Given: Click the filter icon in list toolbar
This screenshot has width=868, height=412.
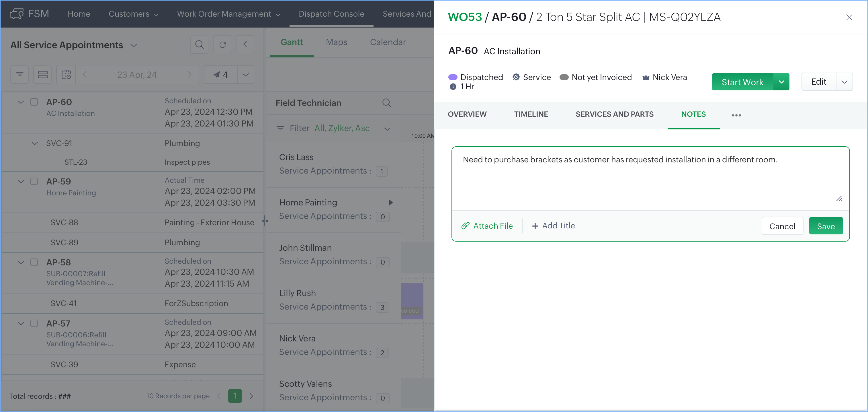Looking at the screenshot, I should click(19, 75).
